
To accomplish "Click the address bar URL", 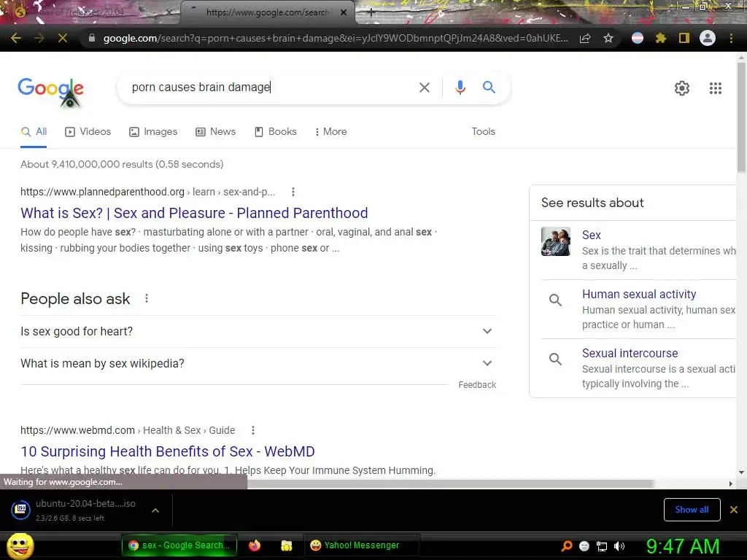I will tap(335, 38).
